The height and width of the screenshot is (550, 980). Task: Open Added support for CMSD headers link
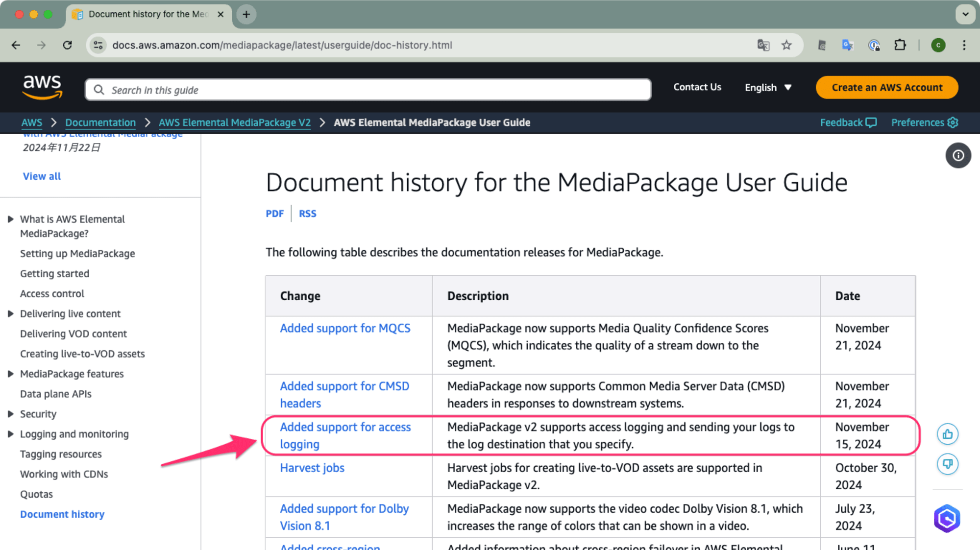(344, 395)
